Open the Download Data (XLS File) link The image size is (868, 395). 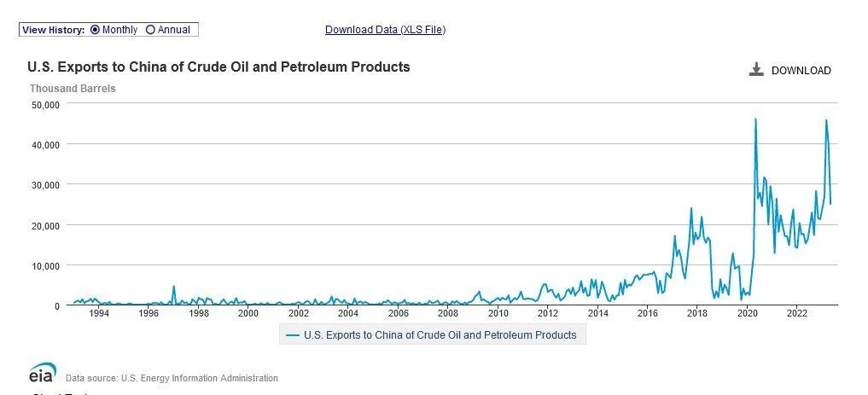tap(385, 30)
